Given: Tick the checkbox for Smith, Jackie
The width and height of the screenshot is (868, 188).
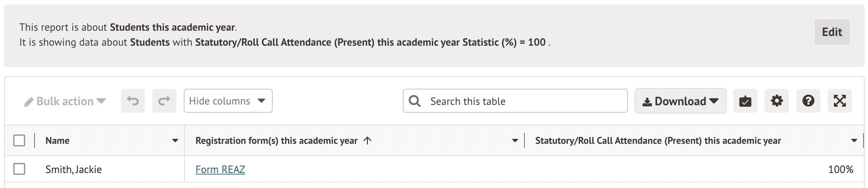Looking at the screenshot, I should tap(19, 169).
